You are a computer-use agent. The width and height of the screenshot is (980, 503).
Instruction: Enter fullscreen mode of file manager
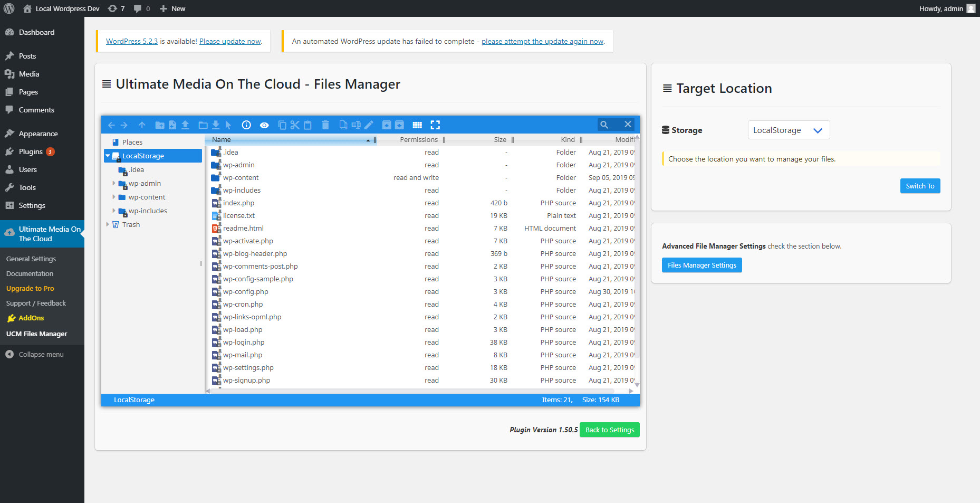pyautogui.click(x=435, y=125)
